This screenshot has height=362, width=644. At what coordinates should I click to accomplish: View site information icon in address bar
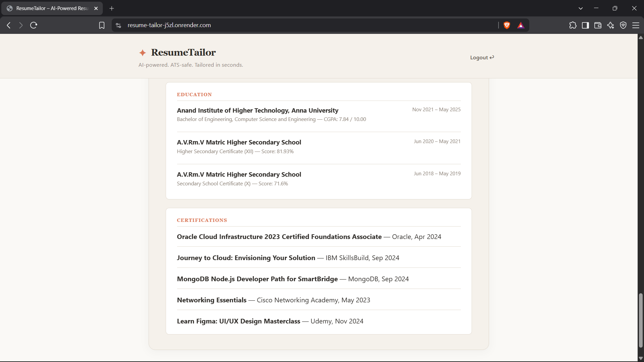pyautogui.click(x=118, y=25)
